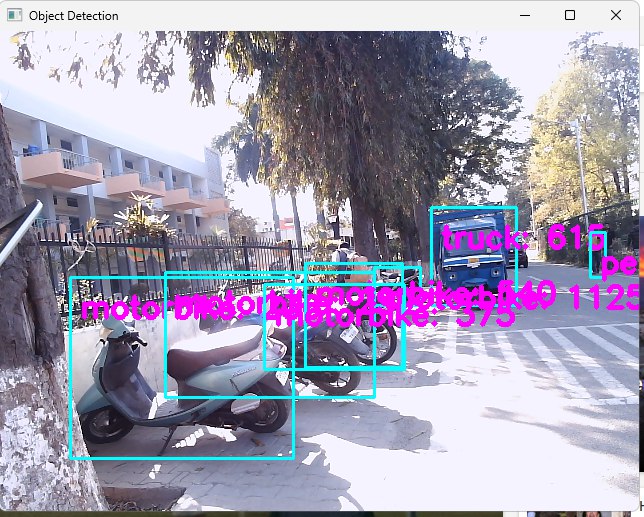644x517 pixels.
Task: Click the 'truck: 615' detection label
Action: click(x=523, y=237)
